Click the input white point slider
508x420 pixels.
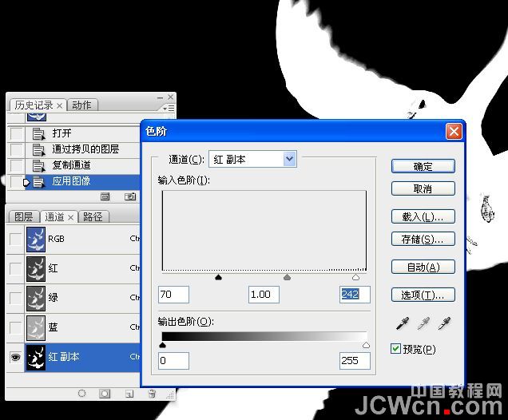pyautogui.click(x=355, y=277)
